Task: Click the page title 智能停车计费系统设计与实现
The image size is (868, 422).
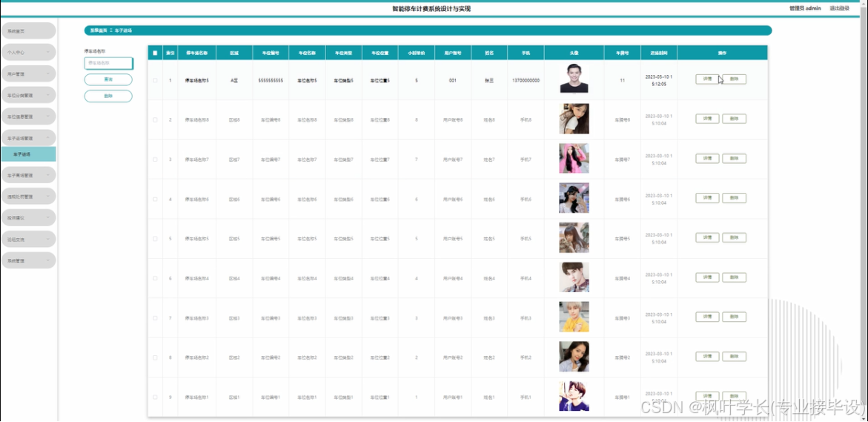Action: [x=432, y=8]
